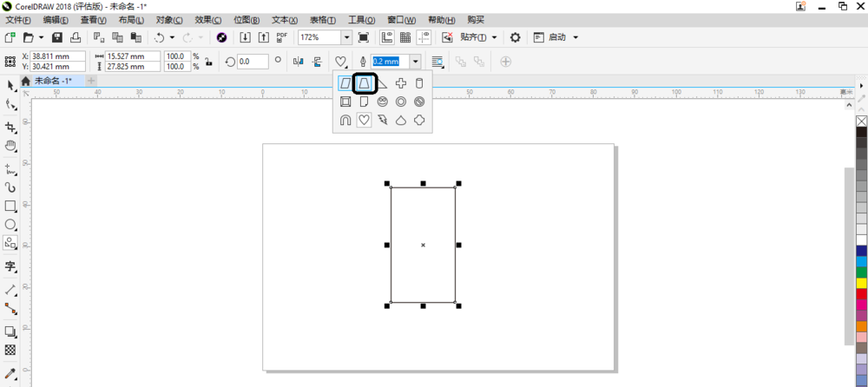Select the teardrop shape
868x387 pixels.
(x=401, y=120)
